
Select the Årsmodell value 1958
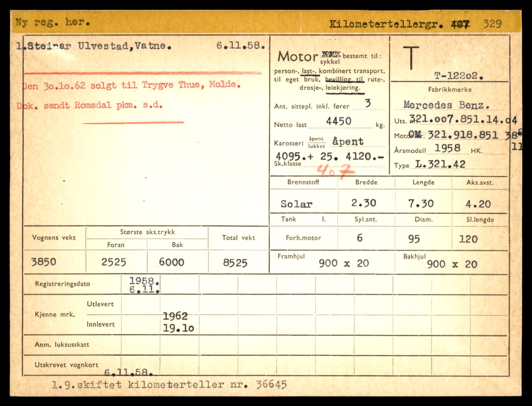[447, 148]
